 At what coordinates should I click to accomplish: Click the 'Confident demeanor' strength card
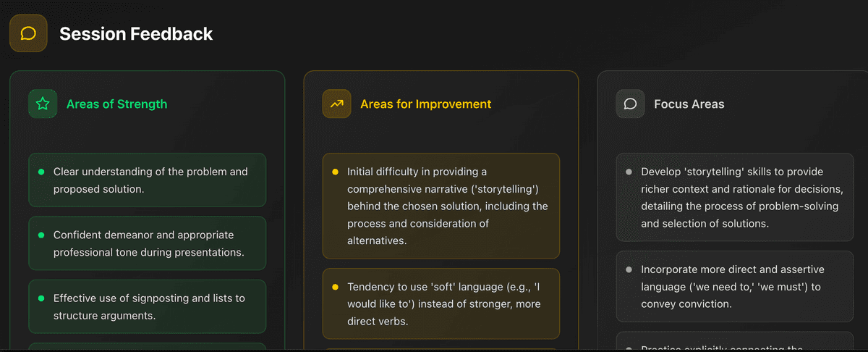(x=148, y=243)
